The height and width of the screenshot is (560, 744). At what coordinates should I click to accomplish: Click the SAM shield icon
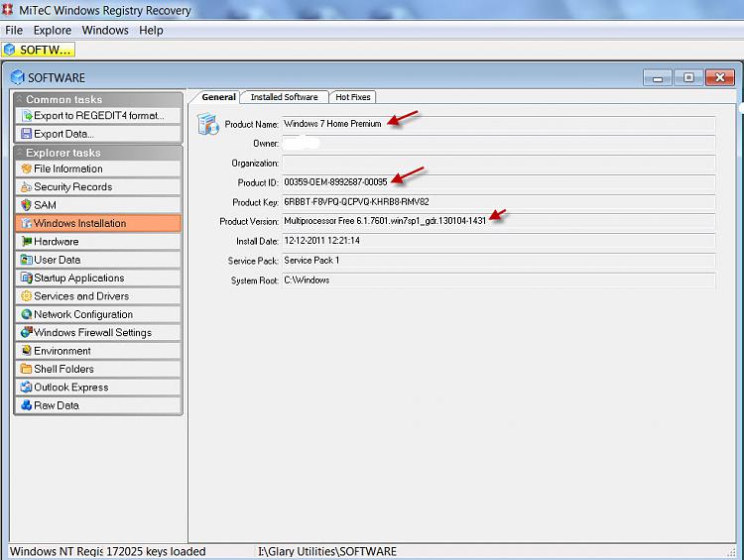tap(26, 205)
